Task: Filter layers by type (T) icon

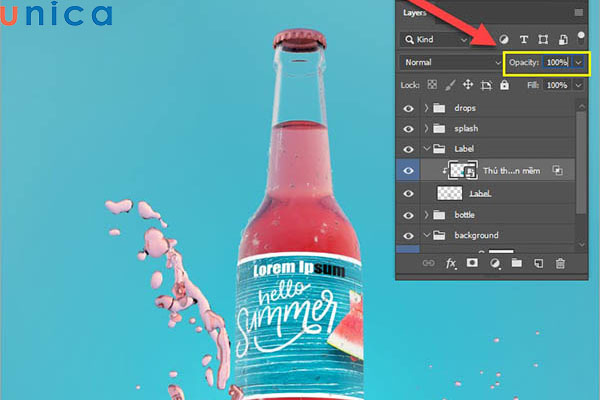Action: (524, 39)
